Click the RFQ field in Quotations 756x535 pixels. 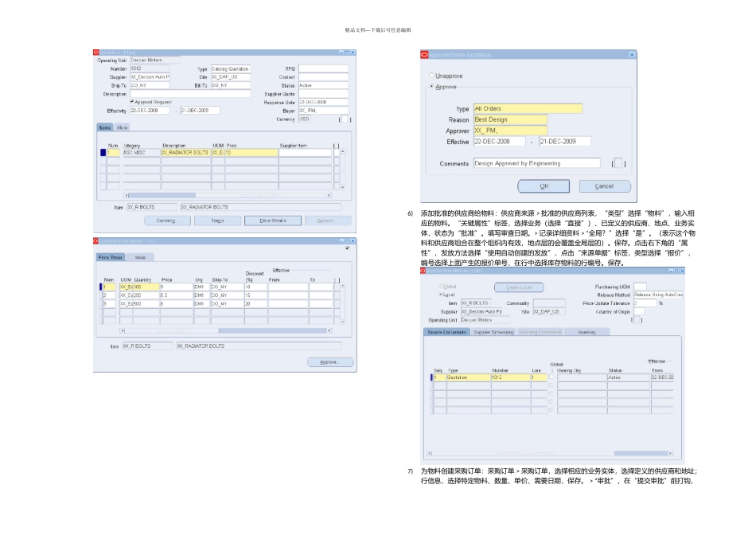click(323, 69)
